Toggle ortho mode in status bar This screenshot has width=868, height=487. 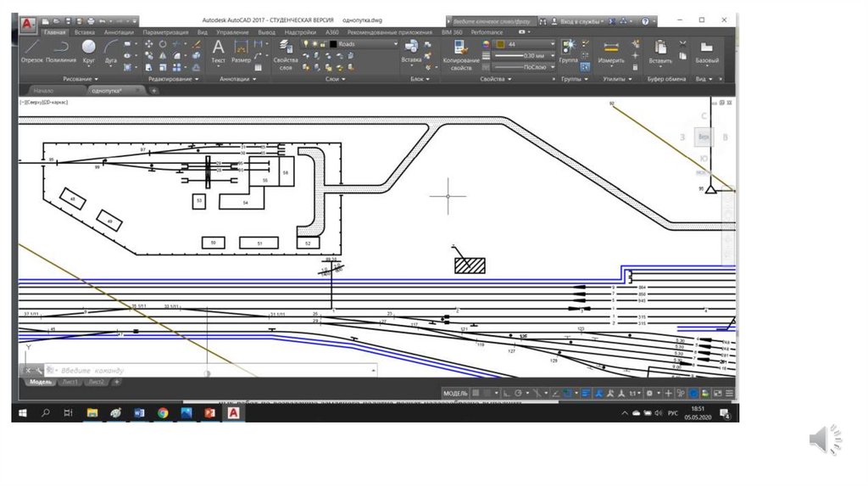[506, 394]
